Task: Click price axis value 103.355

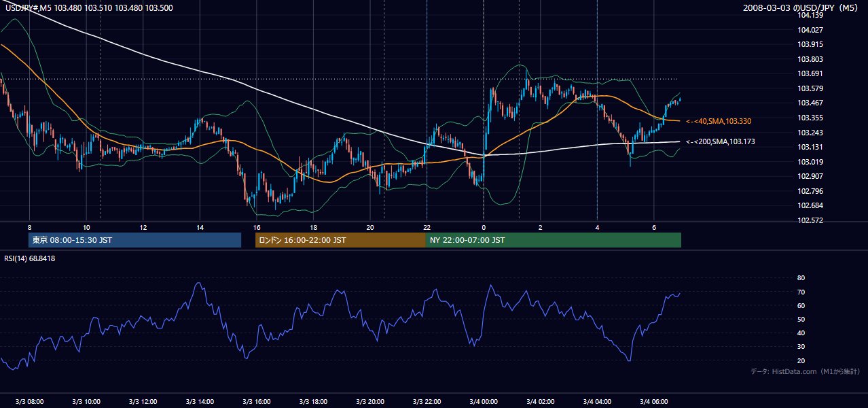Action: (x=811, y=118)
